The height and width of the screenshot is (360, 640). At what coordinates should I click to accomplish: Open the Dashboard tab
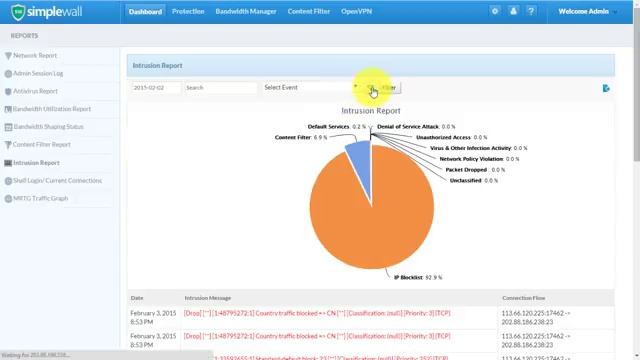(x=145, y=12)
